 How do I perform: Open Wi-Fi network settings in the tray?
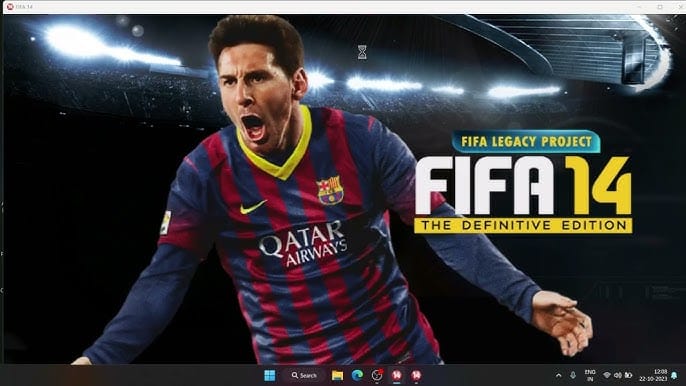(607, 375)
